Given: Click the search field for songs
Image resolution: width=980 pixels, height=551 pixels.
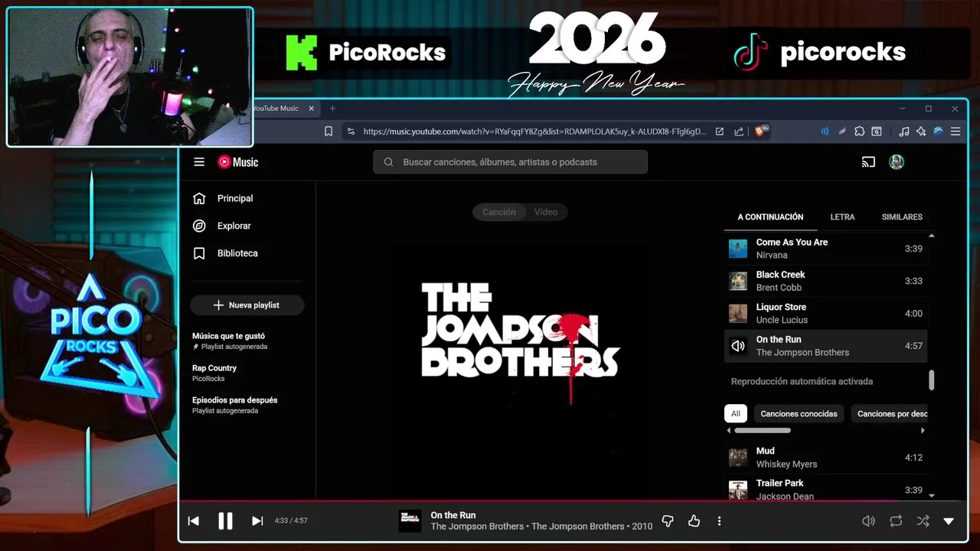Looking at the screenshot, I should click(510, 161).
